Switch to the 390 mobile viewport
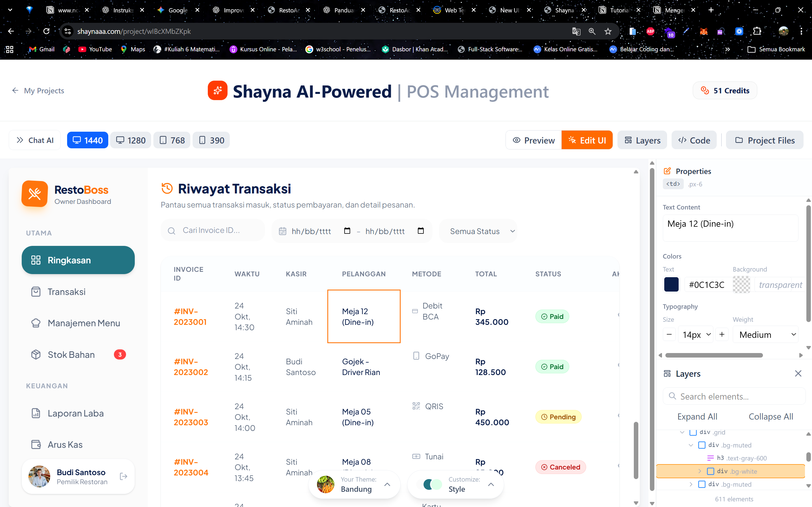This screenshot has height=507, width=812. [211, 140]
